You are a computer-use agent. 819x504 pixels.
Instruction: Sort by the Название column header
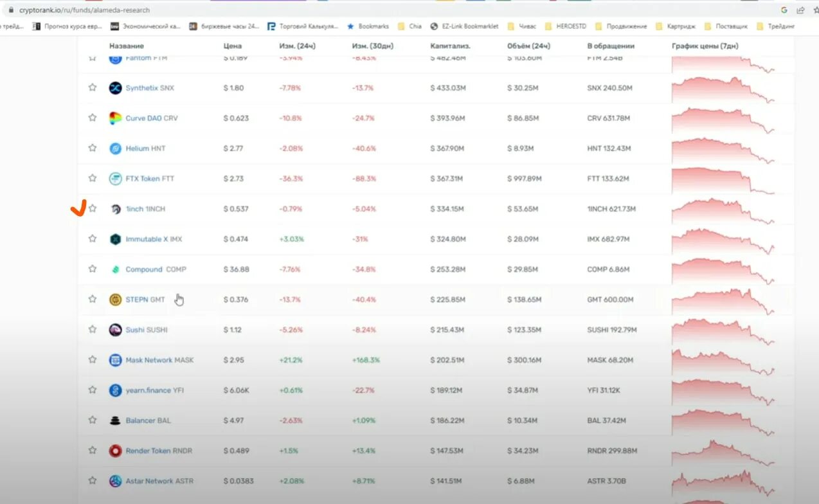pos(127,46)
